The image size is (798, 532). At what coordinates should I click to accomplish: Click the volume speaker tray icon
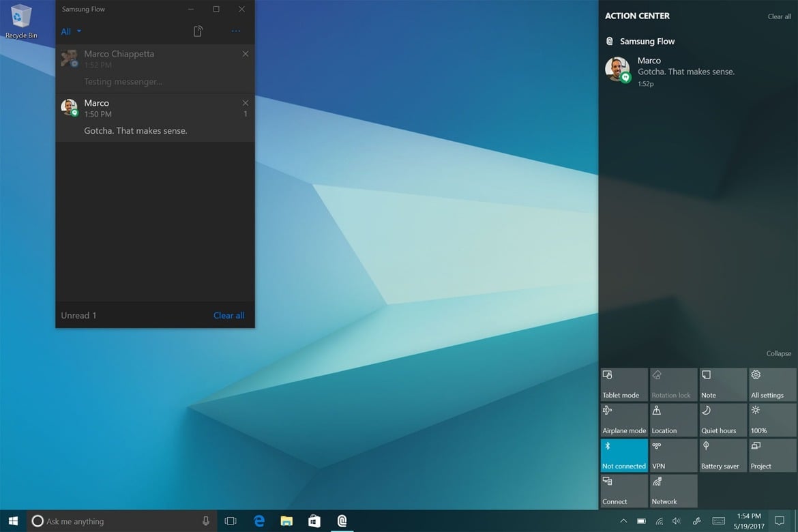coord(677,521)
